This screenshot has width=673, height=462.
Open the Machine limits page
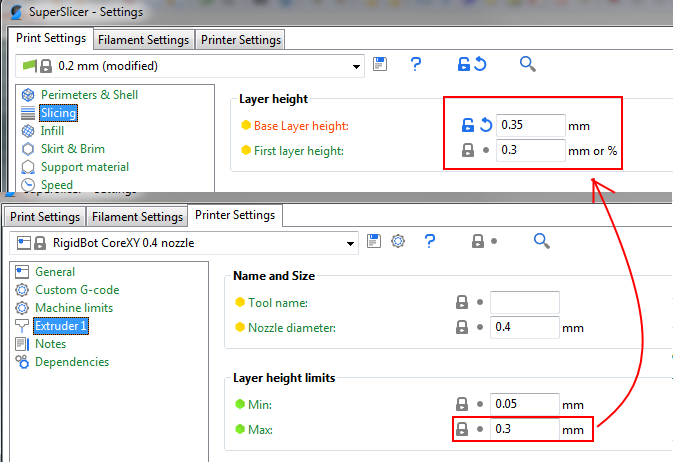tap(74, 308)
